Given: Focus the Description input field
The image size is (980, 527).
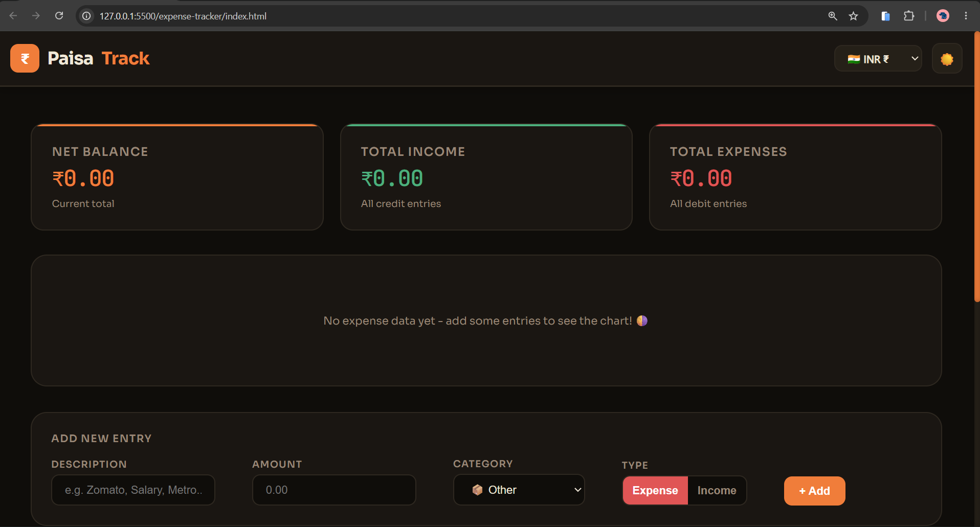Looking at the screenshot, I should pyautogui.click(x=133, y=490).
